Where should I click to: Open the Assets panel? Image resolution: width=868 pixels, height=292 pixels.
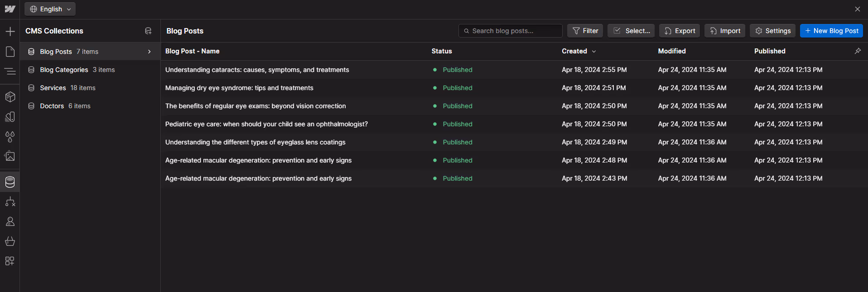10,156
